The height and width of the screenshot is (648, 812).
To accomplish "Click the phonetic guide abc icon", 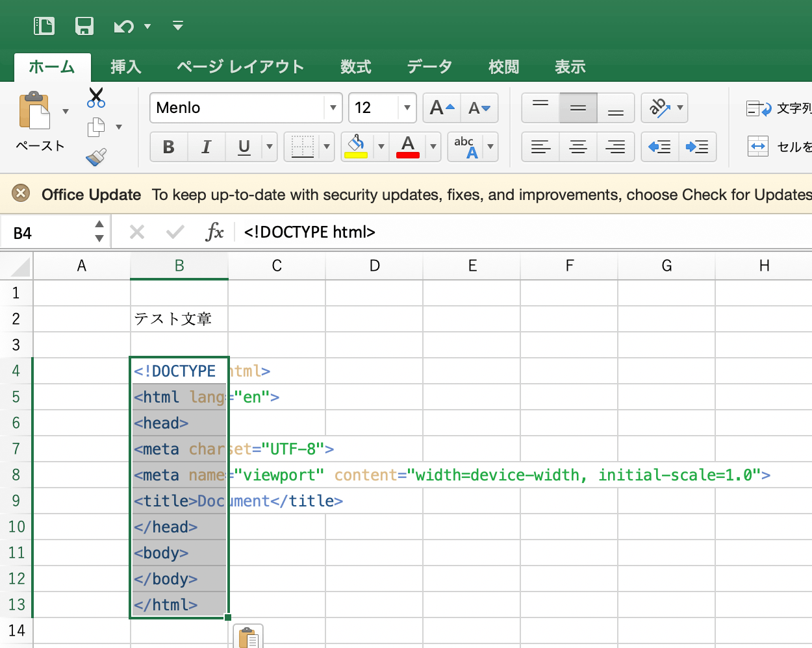I will pos(466,147).
